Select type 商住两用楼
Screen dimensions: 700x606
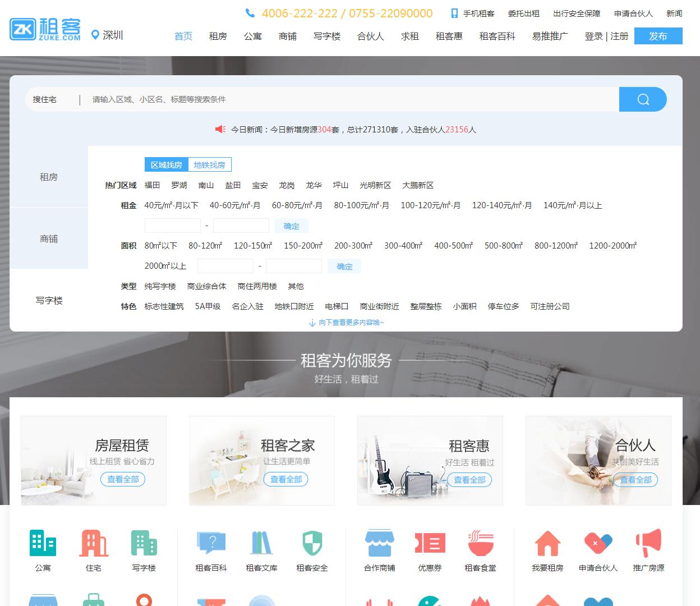point(257,286)
